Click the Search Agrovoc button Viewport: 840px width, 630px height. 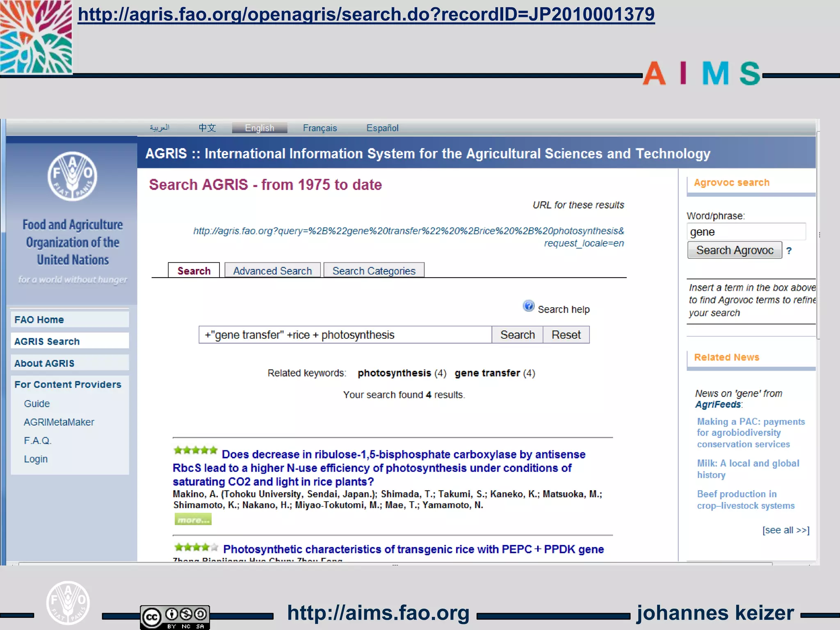point(735,250)
